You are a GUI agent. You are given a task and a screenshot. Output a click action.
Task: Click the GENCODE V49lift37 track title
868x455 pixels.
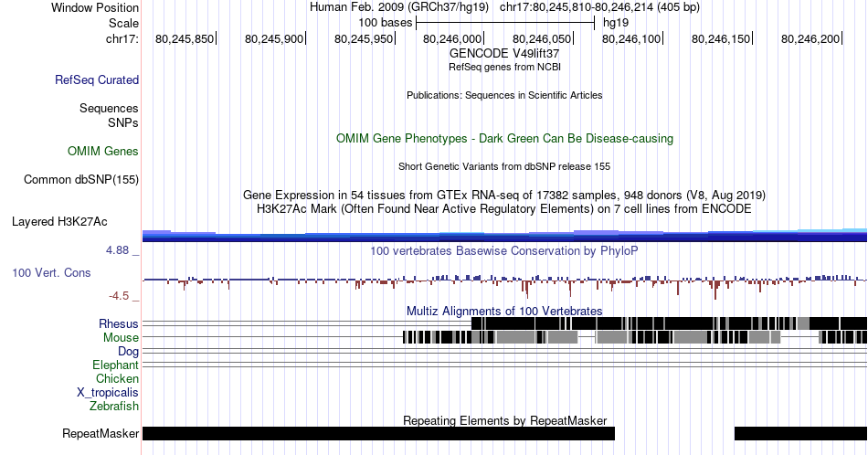pos(504,54)
